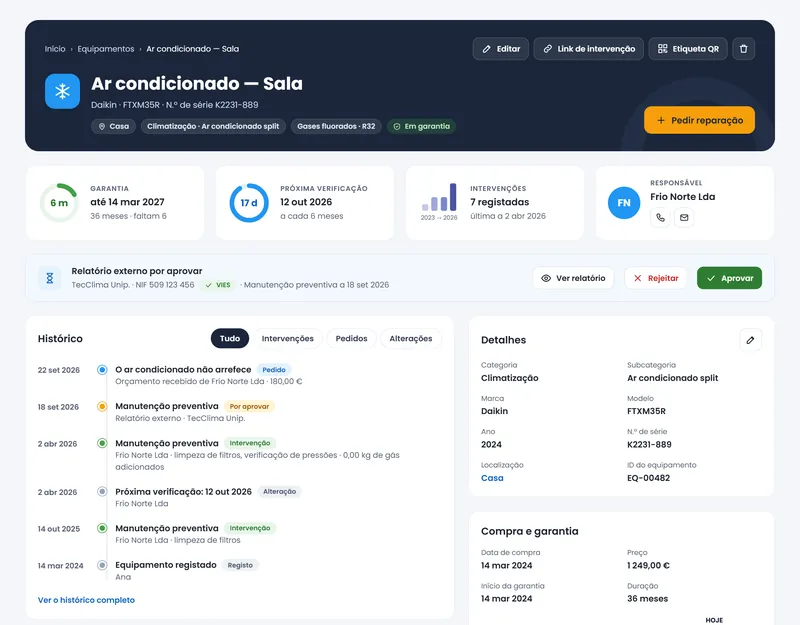Click the snowflake equipment icon
The image size is (800, 625).
click(x=62, y=91)
